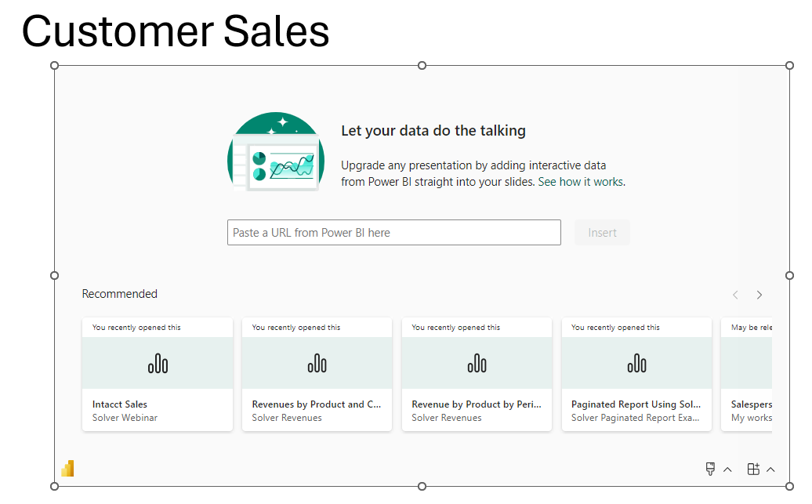Open the Solver Paginated Report Exa... subtitle card
The width and height of the screenshot is (812, 504).
[636, 418]
